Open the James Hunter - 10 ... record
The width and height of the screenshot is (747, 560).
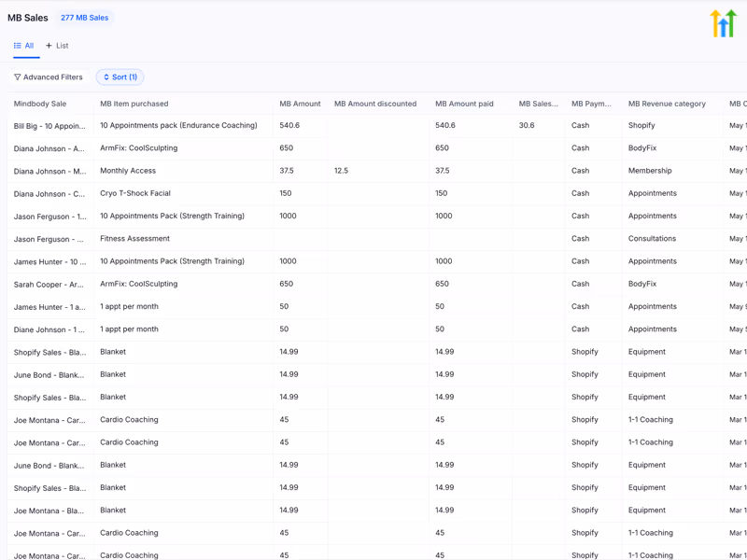pos(49,262)
